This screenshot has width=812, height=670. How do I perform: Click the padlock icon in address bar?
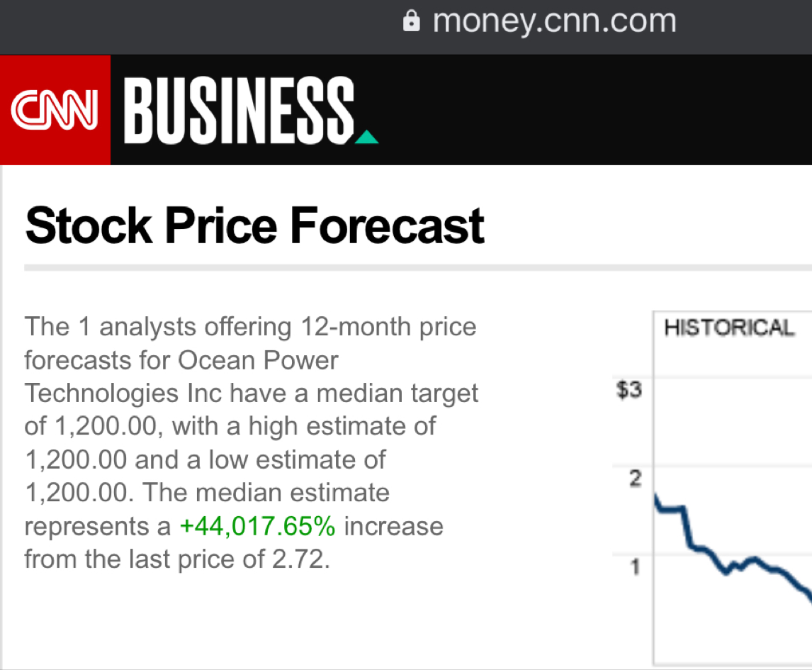tap(411, 21)
